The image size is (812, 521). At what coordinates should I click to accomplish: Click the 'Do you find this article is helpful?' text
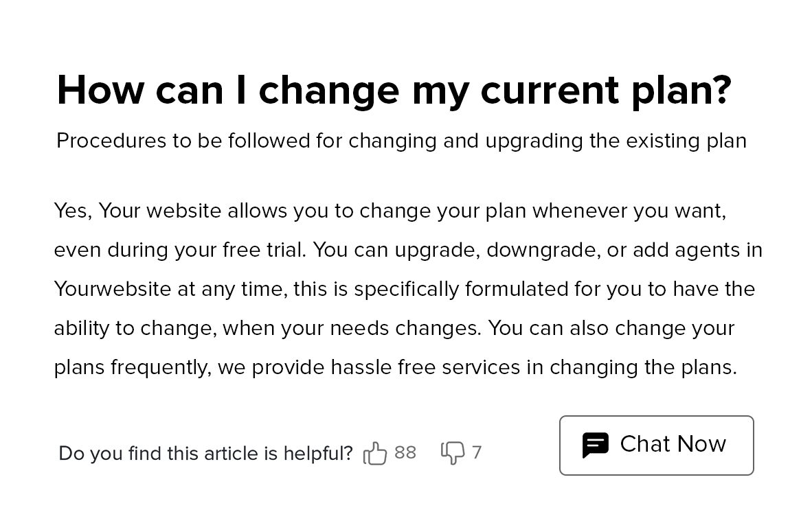pos(205,454)
